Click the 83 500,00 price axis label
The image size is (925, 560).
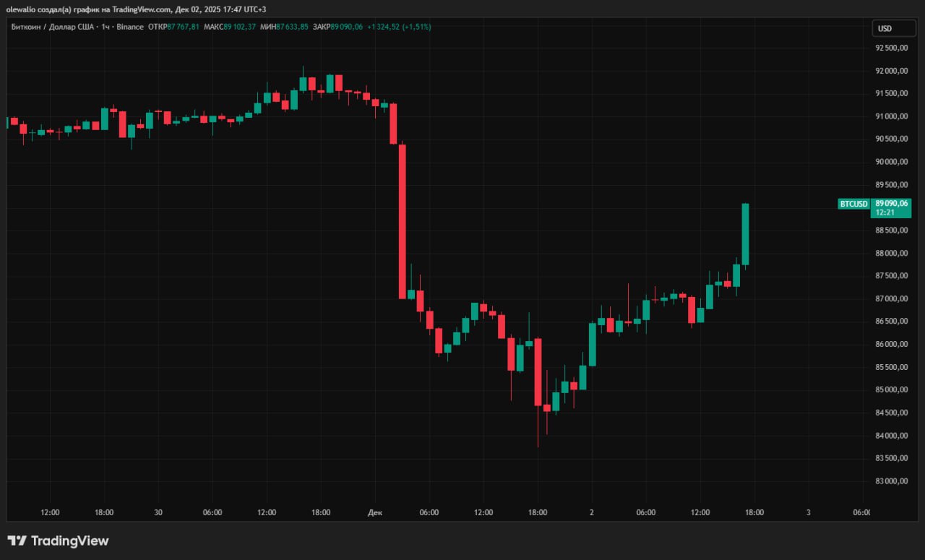pyautogui.click(x=892, y=458)
